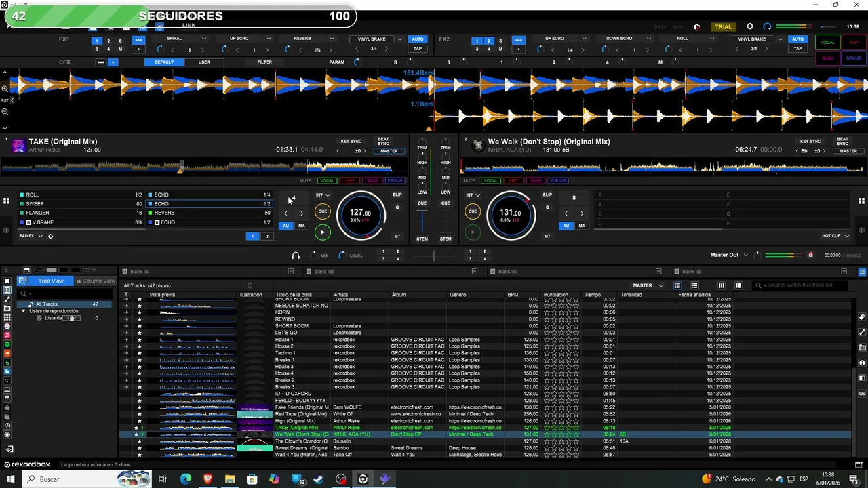The image size is (868, 488).
Task: Mute VOCAL stem on deck 2
Action: pyautogui.click(x=490, y=181)
